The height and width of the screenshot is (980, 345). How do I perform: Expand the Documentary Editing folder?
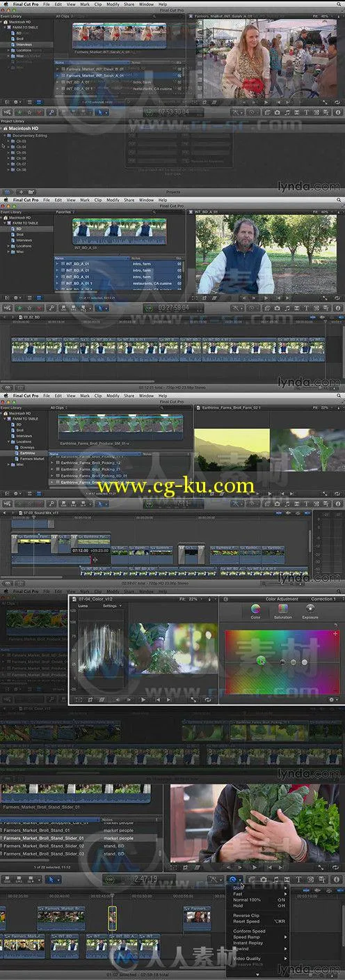click(4, 136)
